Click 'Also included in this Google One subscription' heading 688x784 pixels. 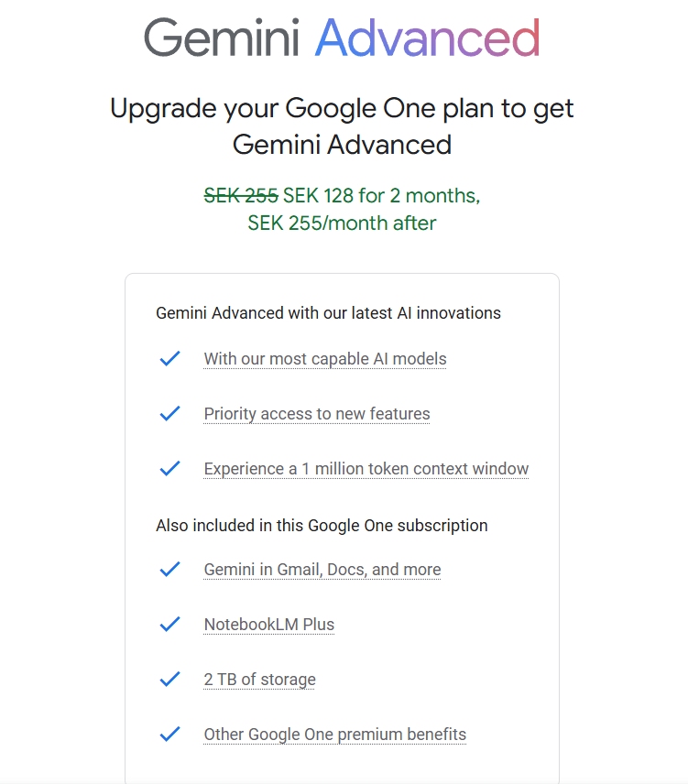coord(322,526)
